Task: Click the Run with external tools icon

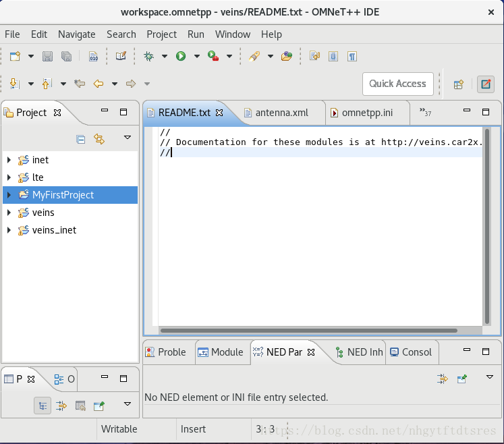Action: (x=213, y=56)
